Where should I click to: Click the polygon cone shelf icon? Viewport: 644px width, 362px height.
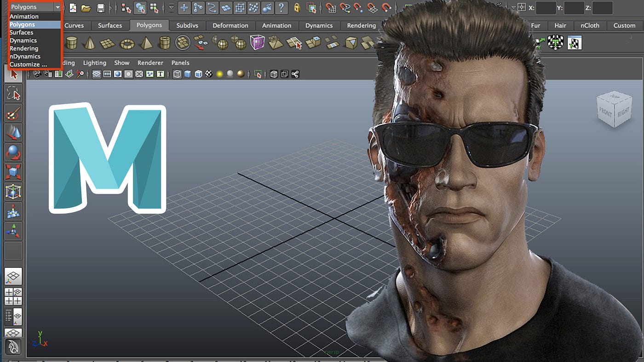tap(90, 43)
